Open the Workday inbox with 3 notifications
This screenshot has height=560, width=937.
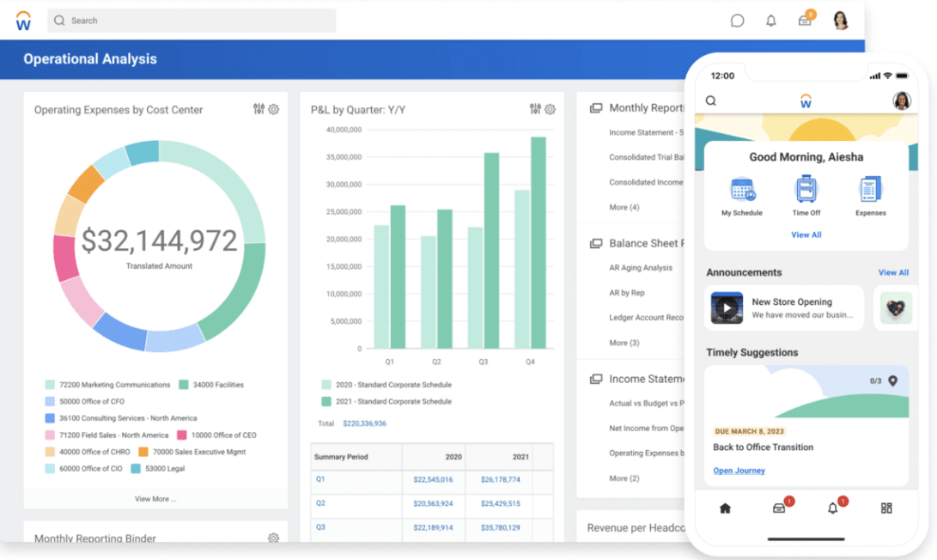[x=805, y=19]
